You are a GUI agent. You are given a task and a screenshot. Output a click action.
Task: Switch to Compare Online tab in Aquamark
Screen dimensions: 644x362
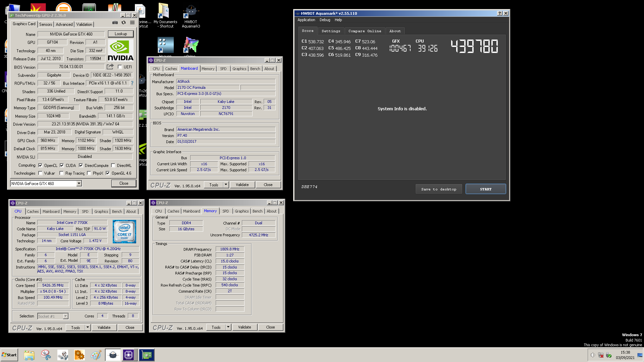tap(365, 31)
